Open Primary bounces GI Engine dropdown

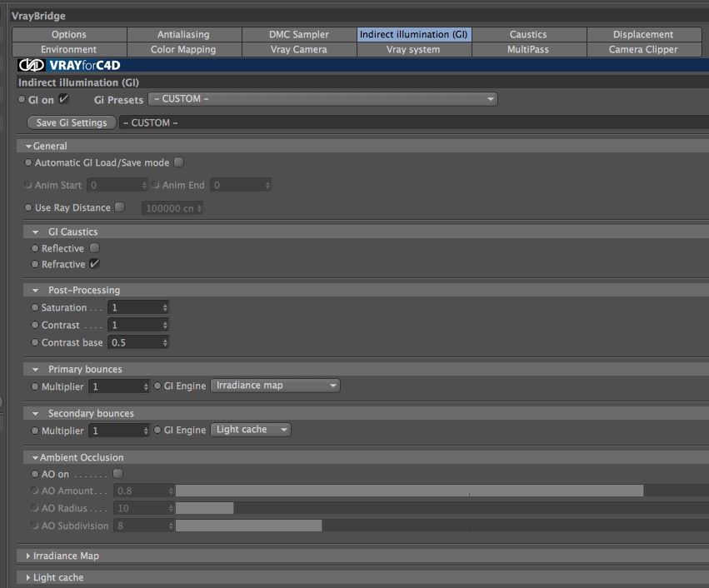276,386
